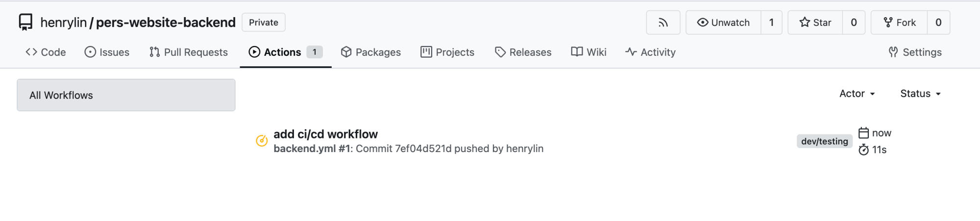
Task: Select All Workflows in the sidebar
Action: tap(126, 95)
